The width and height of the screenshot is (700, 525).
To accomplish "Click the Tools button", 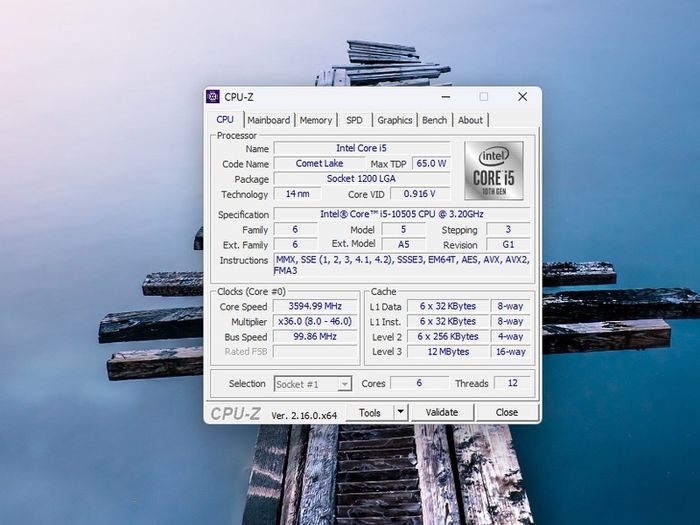I will [370, 412].
